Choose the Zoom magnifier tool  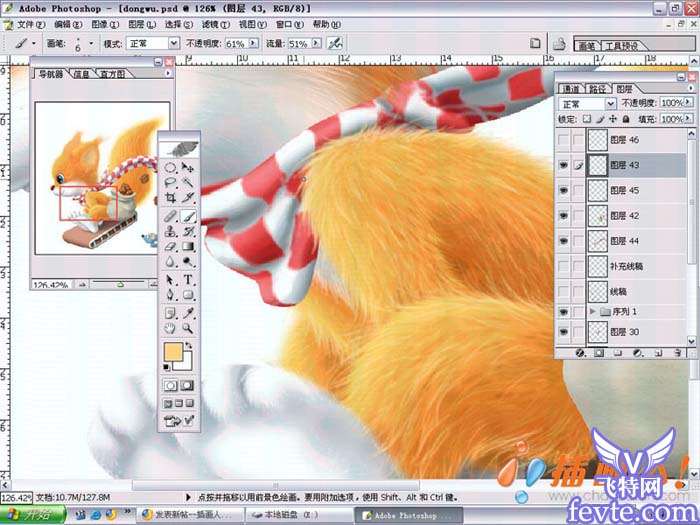pyautogui.click(x=187, y=327)
